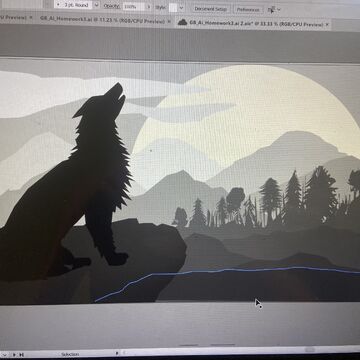Edit the Opacity 100% value field

[x=134, y=6]
